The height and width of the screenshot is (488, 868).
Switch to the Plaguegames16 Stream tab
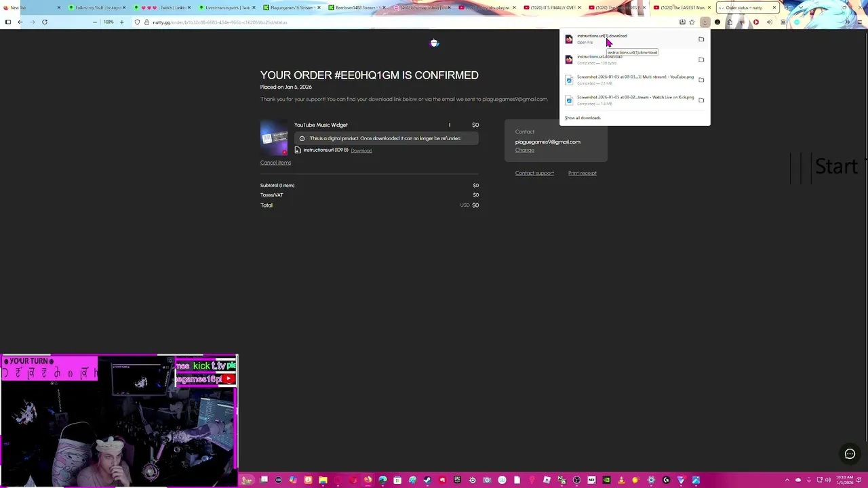(292, 7)
